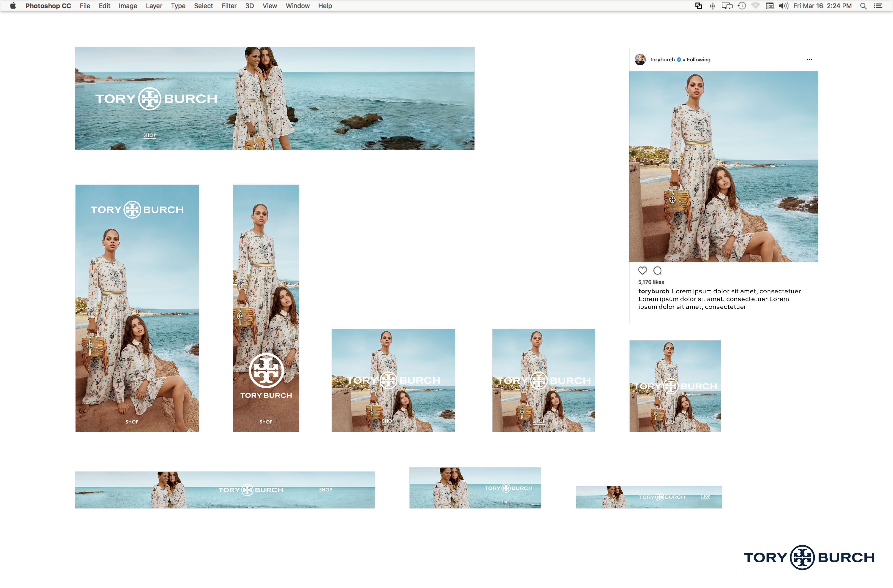Screen dimensions: 893x588
Task: Open the File menu
Action: (x=85, y=6)
